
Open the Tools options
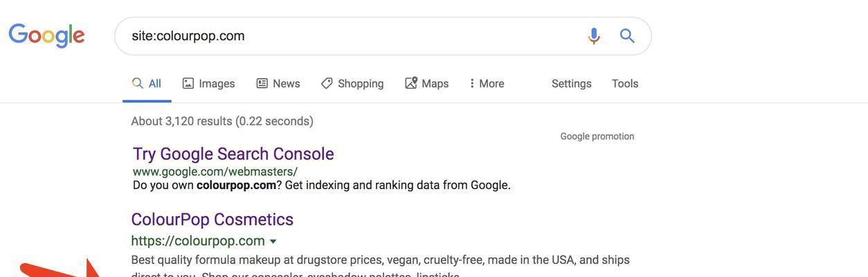pos(625,83)
